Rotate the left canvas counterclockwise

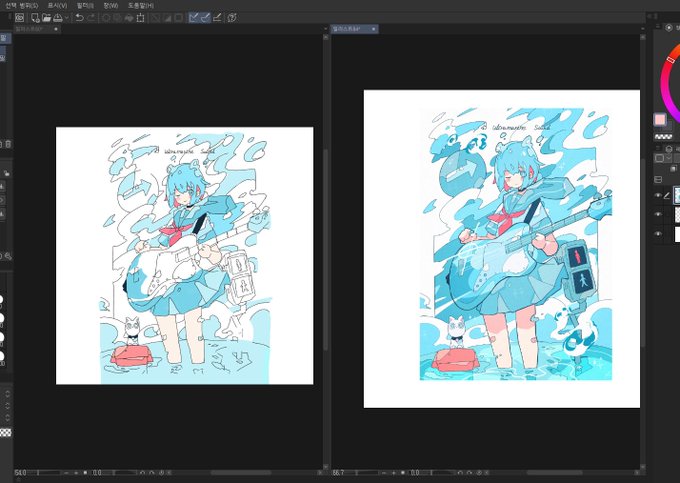pyautogui.click(x=143, y=473)
